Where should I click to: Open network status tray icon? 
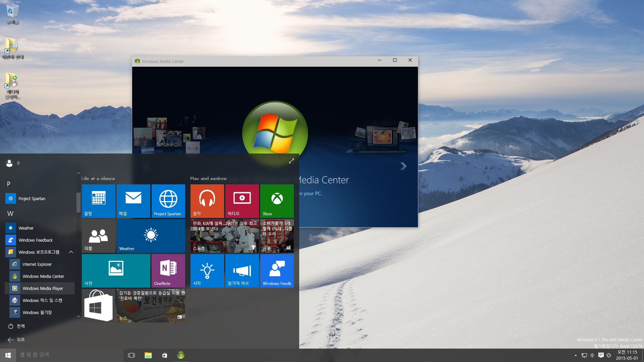coord(584,355)
